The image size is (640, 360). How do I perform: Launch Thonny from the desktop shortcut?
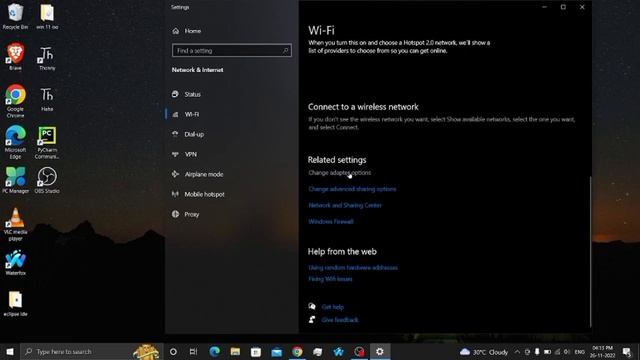[47, 58]
